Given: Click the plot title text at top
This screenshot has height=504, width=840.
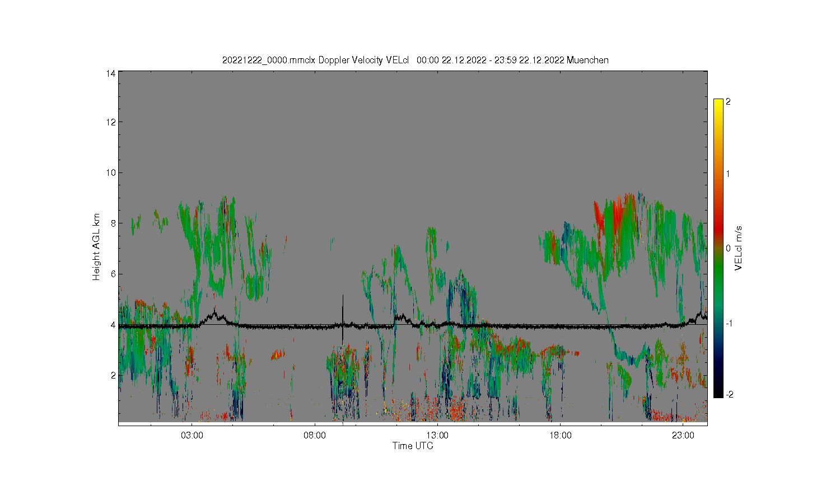Looking at the screenshot, I should point(415,60).
